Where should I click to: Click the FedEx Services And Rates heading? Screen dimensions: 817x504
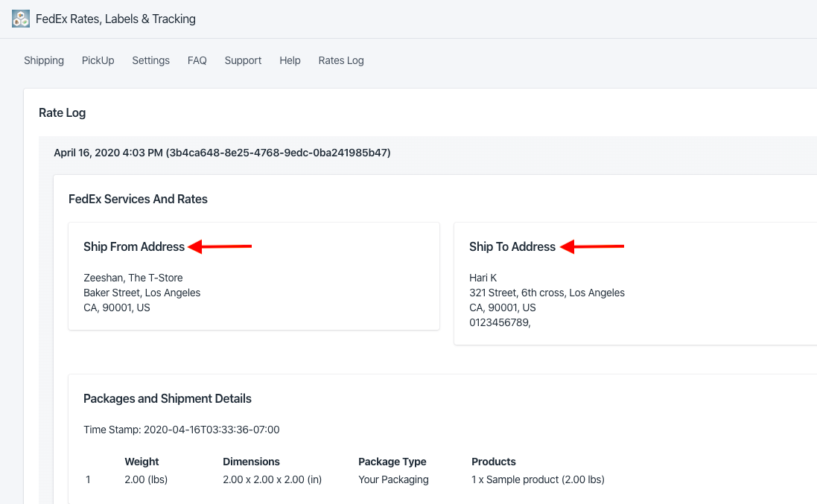[x=138, y=199]
